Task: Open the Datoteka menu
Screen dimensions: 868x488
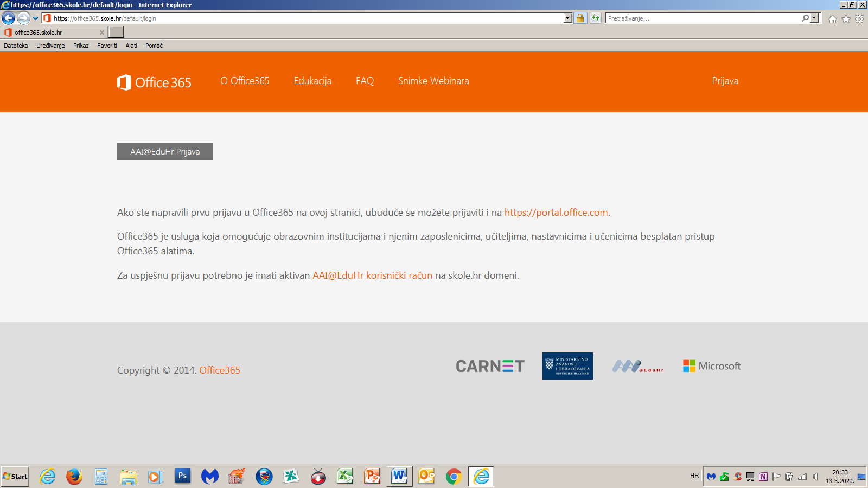Action: (x=16, y=46)
